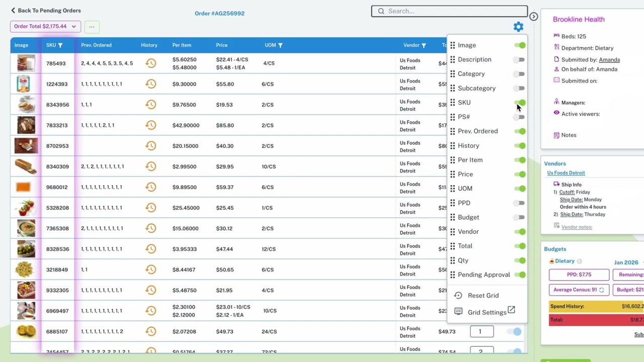
Task: Click the red Total budget bar
Action: [596, 320]
